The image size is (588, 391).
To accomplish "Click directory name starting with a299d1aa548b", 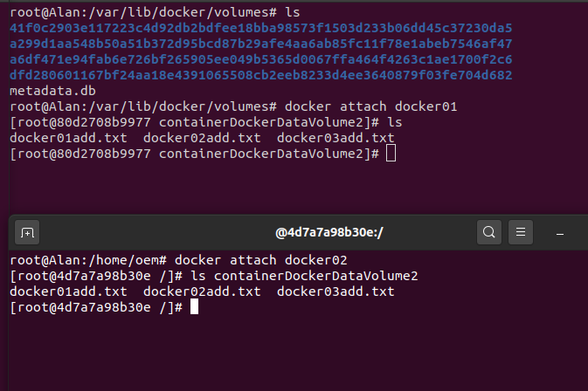I will pyautogui.click(x=261, y=44).
